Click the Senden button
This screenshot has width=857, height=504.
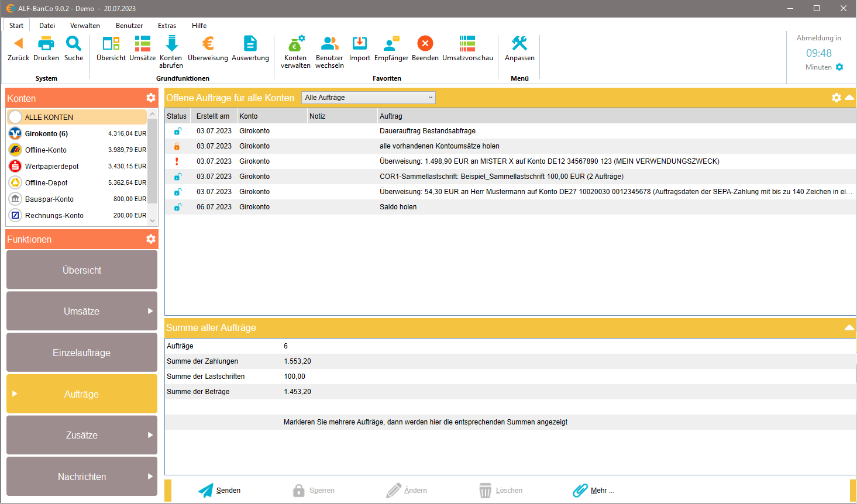[x=219, y=491]
